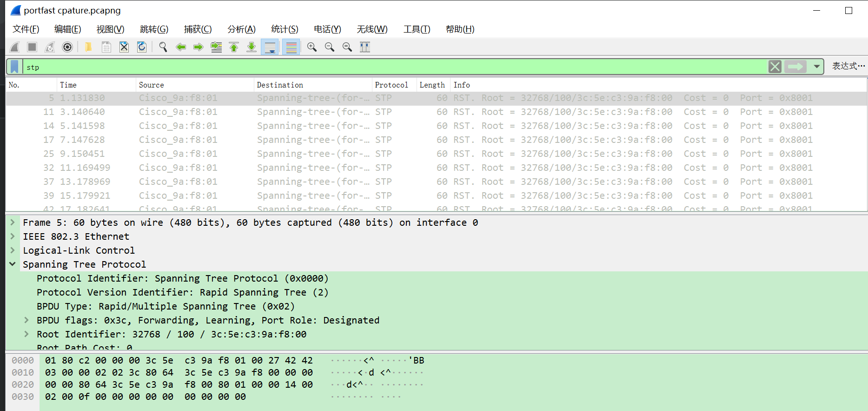Open the filter history dropdown arrow

[x=816, y=67]
